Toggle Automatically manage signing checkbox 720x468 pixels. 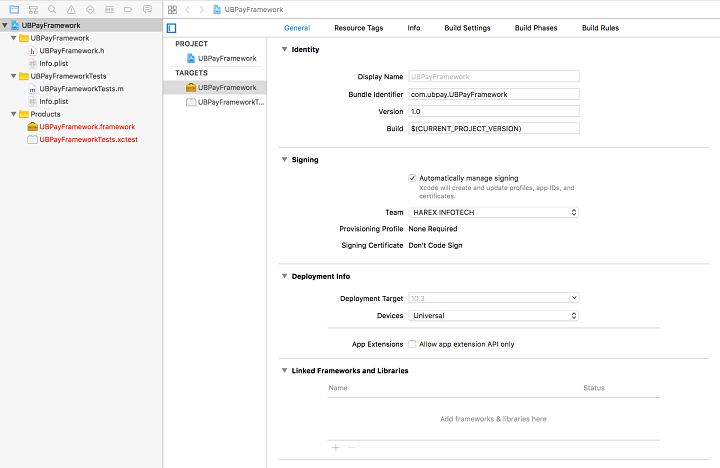(412, 178)
